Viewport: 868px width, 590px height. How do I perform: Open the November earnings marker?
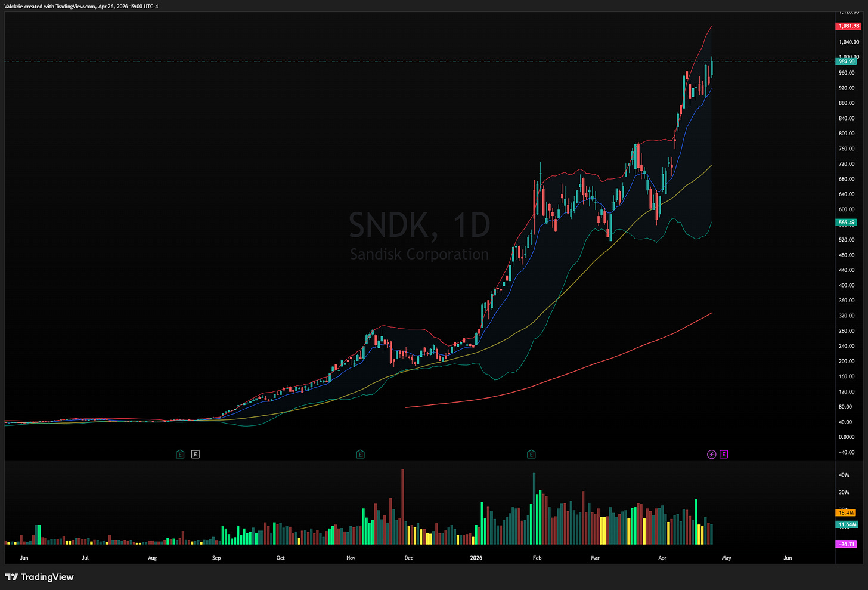[360, 455]
